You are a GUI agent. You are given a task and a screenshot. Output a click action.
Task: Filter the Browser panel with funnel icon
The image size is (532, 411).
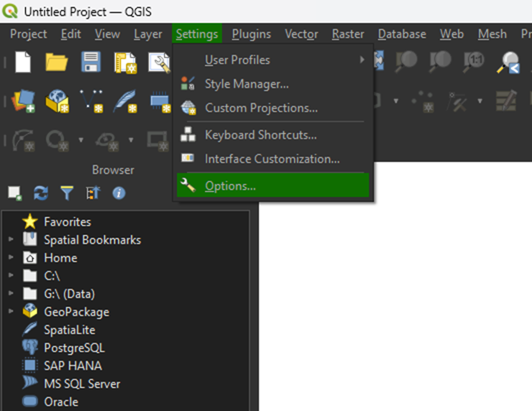tap(67, 193)
